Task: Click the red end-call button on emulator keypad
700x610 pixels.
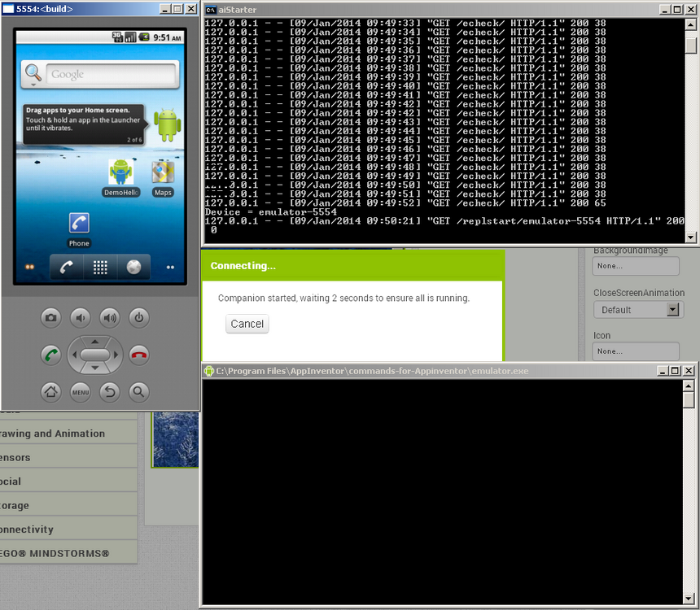Action: 139,355
